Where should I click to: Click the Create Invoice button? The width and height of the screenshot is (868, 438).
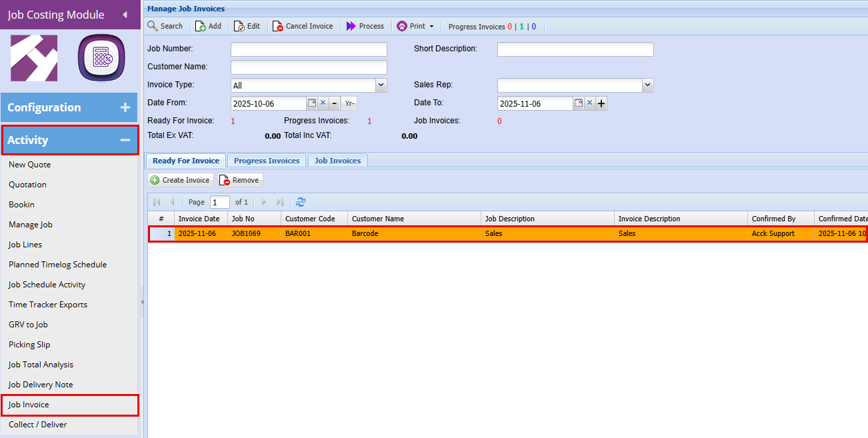tap(180, 180)
